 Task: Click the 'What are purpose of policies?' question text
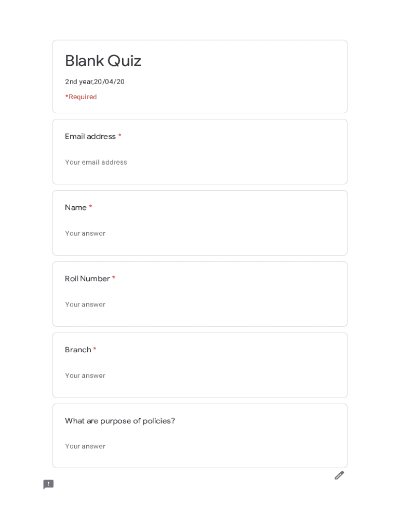120,421
